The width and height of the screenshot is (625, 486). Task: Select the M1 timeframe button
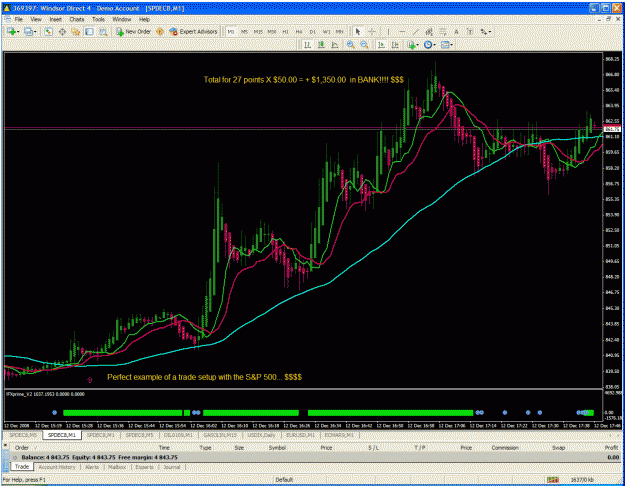tap(231, 31)
